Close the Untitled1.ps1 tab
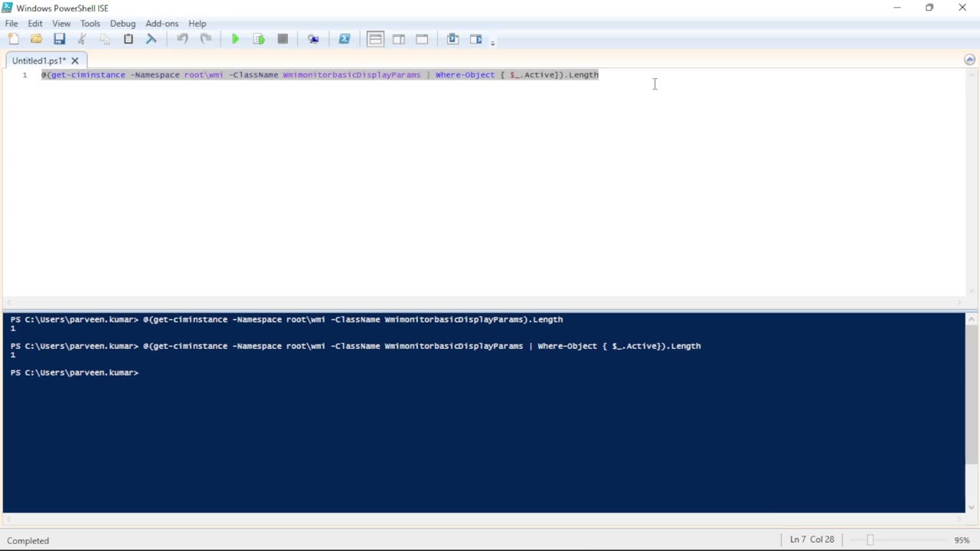The image size is (980, 551). (75, 60)
